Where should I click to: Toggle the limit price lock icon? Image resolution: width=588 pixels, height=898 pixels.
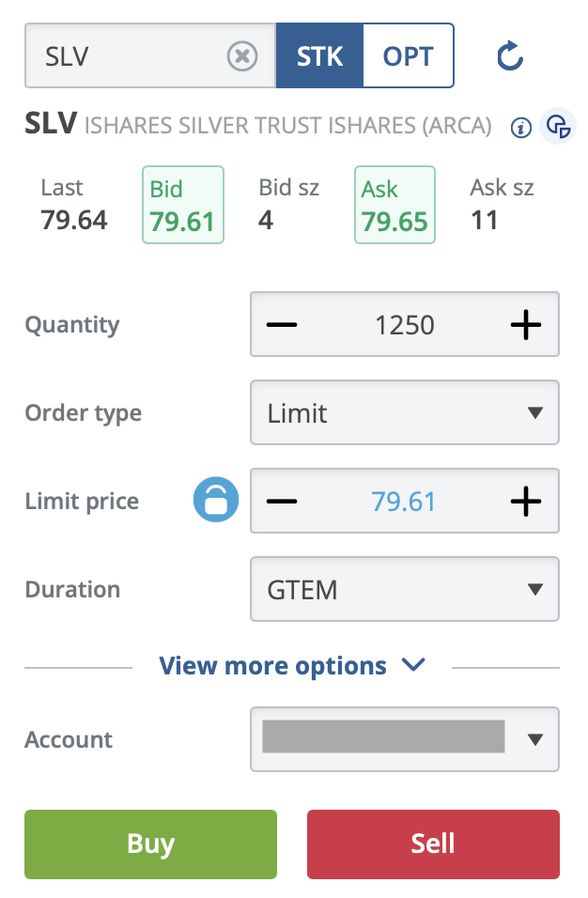click(x=216, y=501)
